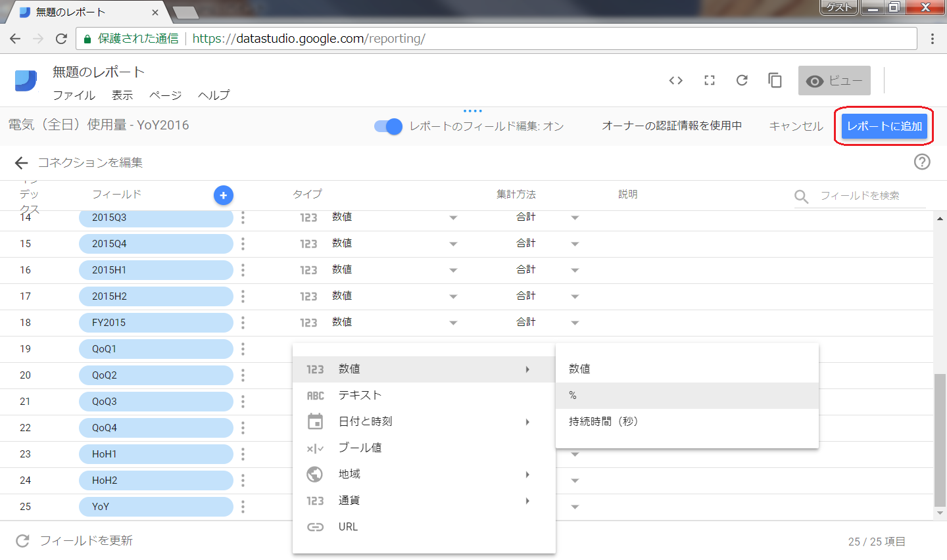Viewport: 947px width, 560px height.
Task: Click キャンセル button
Action: [796, 126]
